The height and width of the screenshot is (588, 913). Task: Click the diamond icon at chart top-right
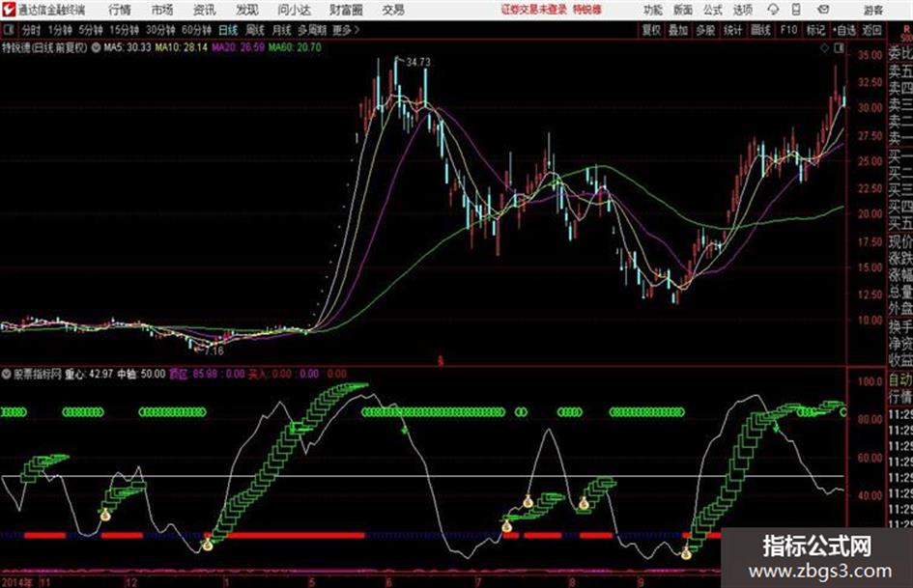[x=824, y=49]
